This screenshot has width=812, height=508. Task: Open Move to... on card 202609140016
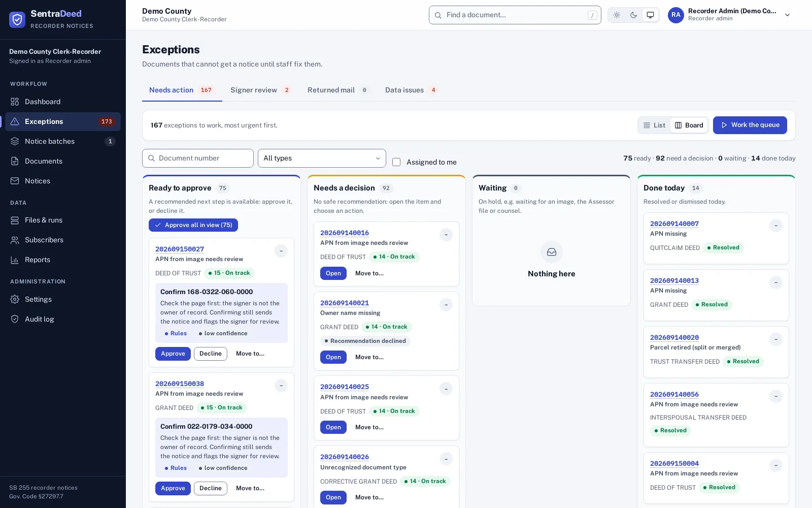pyautogui.click(x=369, y=273)
